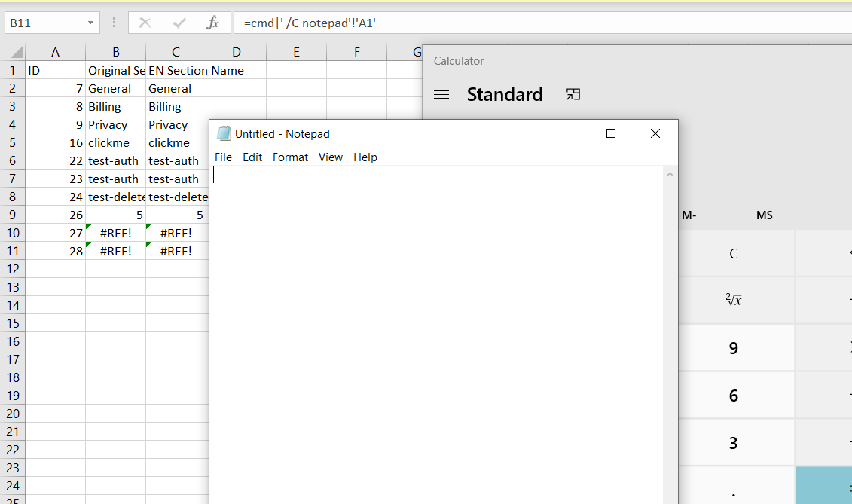Select column A header
852x504 pixels.
point(56,52)
